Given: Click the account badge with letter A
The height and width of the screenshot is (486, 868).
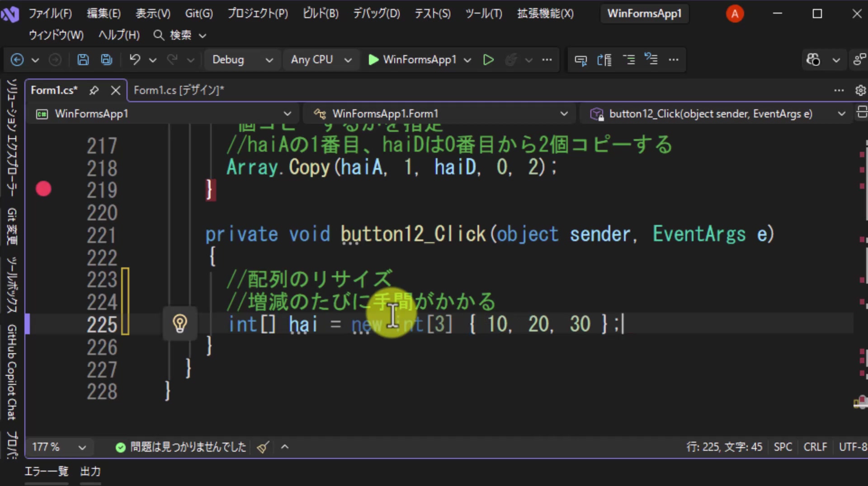Looking at the screenshot, I should [735, 14].
